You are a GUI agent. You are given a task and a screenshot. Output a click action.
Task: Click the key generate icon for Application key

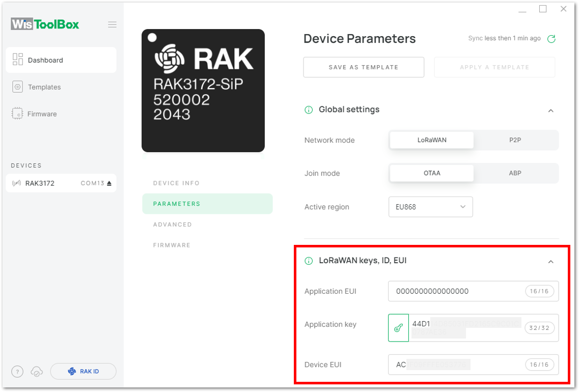[398, 328]
